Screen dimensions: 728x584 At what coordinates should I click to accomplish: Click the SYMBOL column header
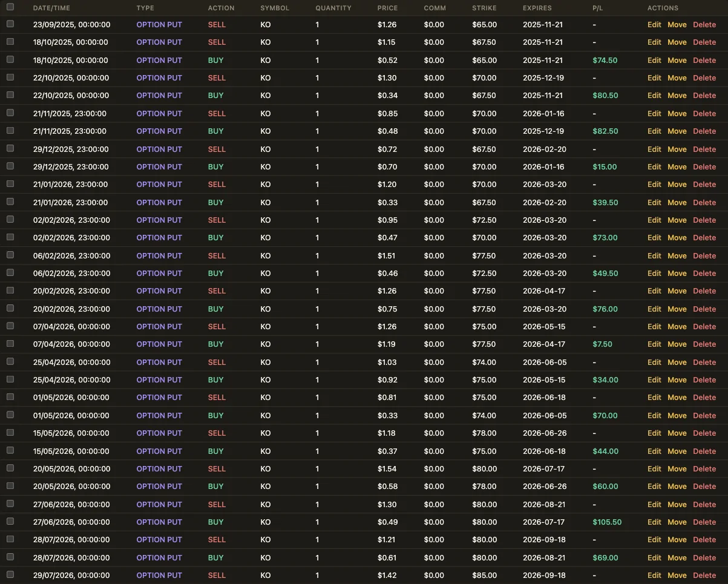(x=275, y=8)
